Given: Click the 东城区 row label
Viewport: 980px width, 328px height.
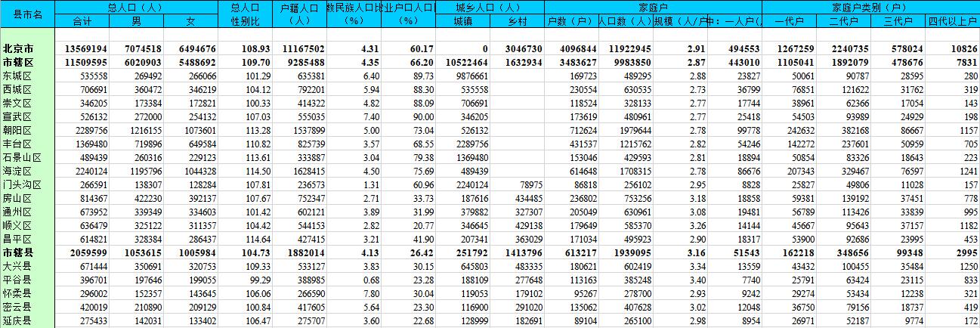Looking at the screenshot, I should click(17, 76).
